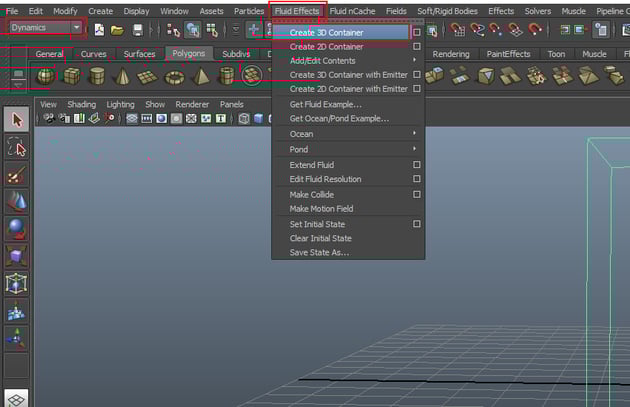Viewport: 630px width, 407px height.
Task: Create a polygon cube from shelf
Action: tap(72, 76)
